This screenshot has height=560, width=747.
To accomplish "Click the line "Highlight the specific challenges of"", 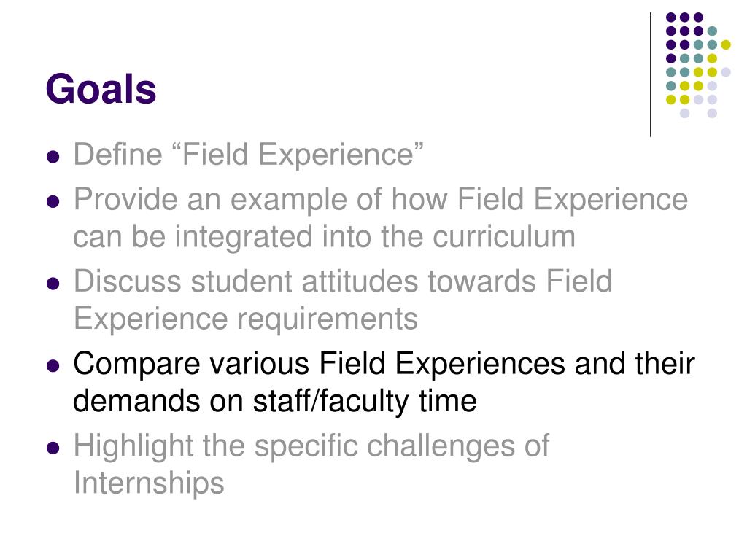I will (x=311, y=446).
